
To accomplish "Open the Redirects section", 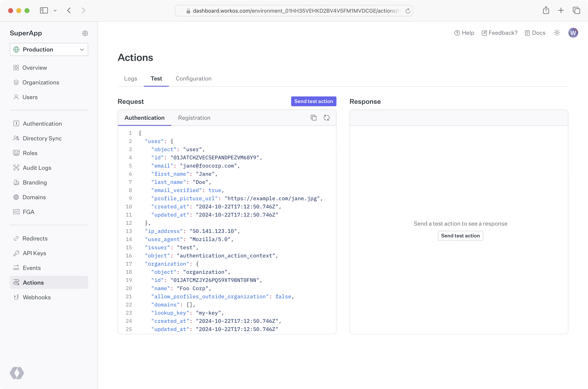I will pos(35,238).
